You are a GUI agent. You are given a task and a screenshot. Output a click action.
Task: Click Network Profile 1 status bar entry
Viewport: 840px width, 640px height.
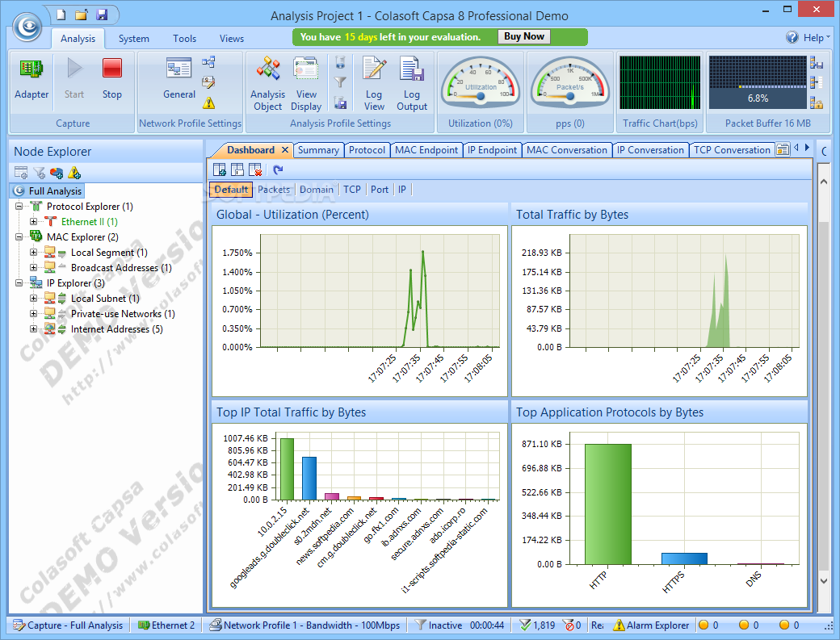tap(304, 625)
